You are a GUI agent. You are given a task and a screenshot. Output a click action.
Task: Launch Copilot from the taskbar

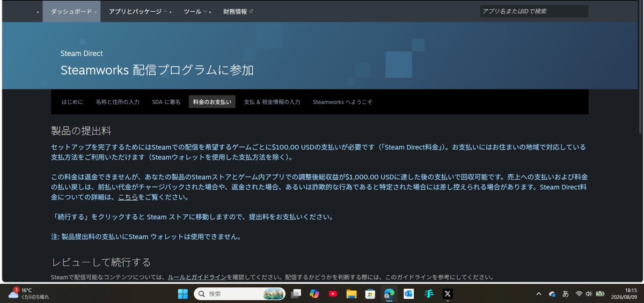(314, 294)
